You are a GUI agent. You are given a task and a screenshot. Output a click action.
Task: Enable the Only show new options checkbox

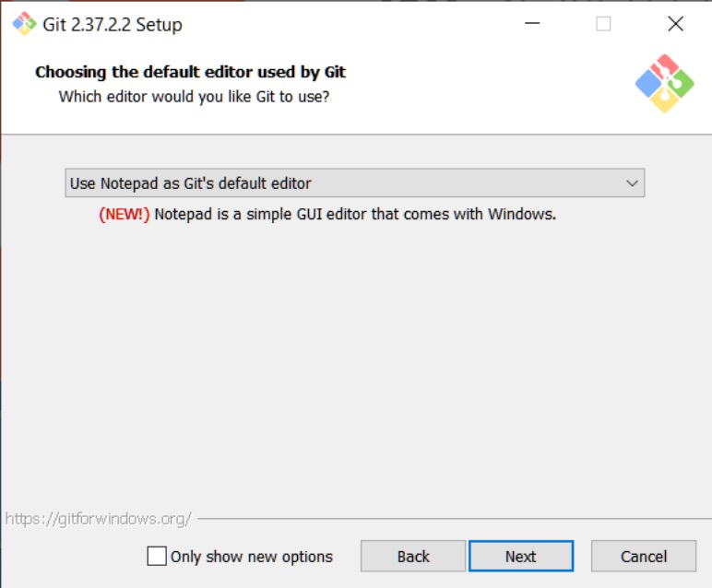[157, 556]
